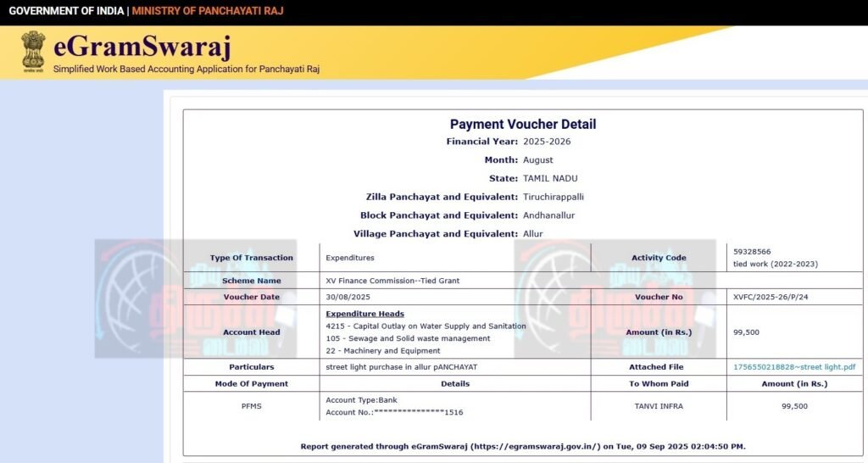Select the voucher number XVFC/2025-26/P/24

[x=770, y=298]
